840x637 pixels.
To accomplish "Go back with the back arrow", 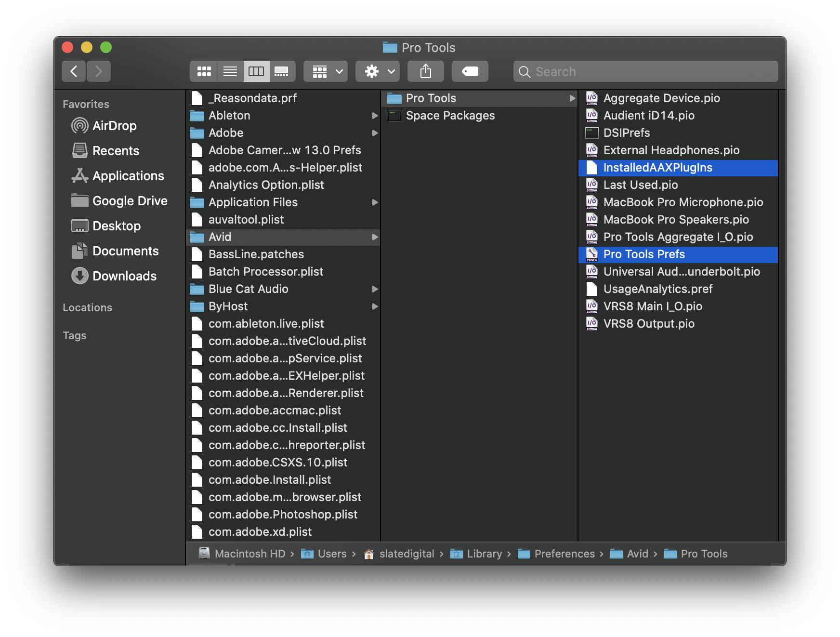I will (74, 71).
